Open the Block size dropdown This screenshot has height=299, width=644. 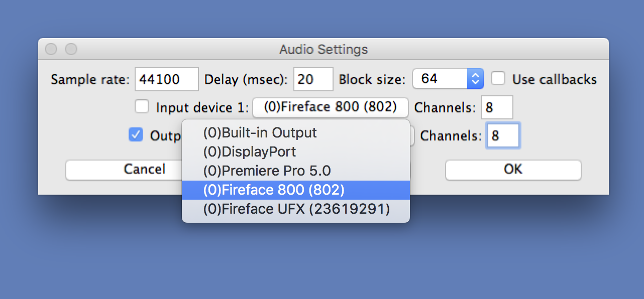448,79
